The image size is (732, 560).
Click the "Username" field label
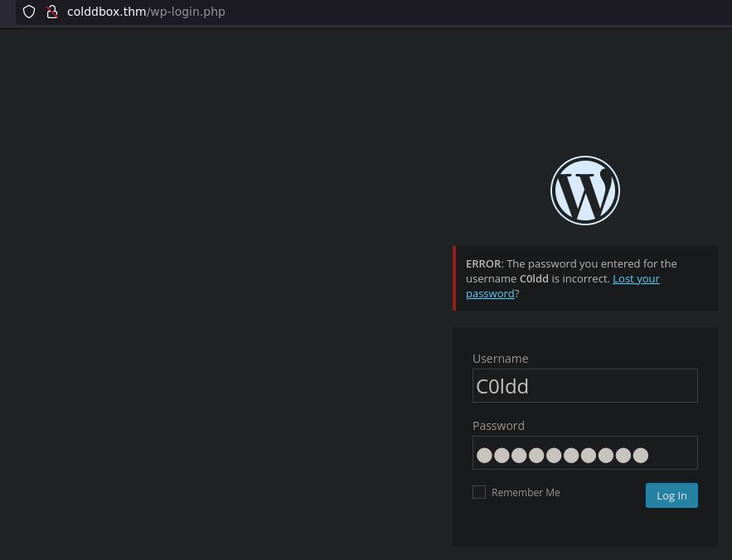coord(500,359)
